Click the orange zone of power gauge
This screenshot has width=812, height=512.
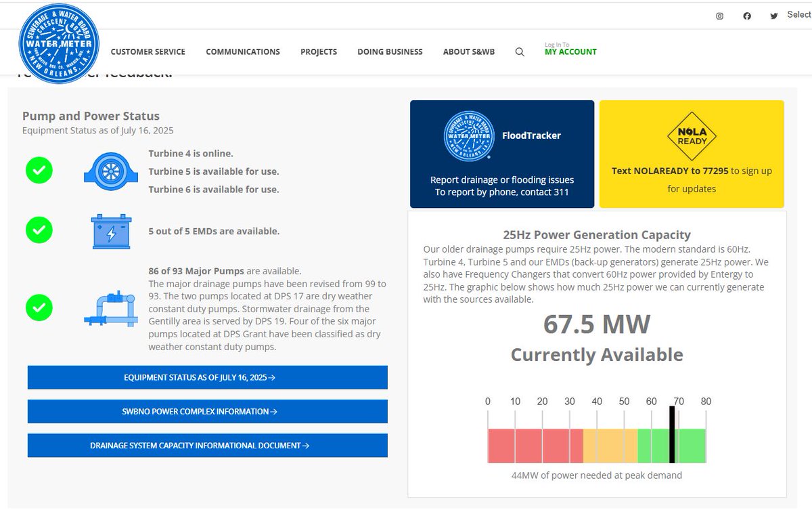click(610, 446)
